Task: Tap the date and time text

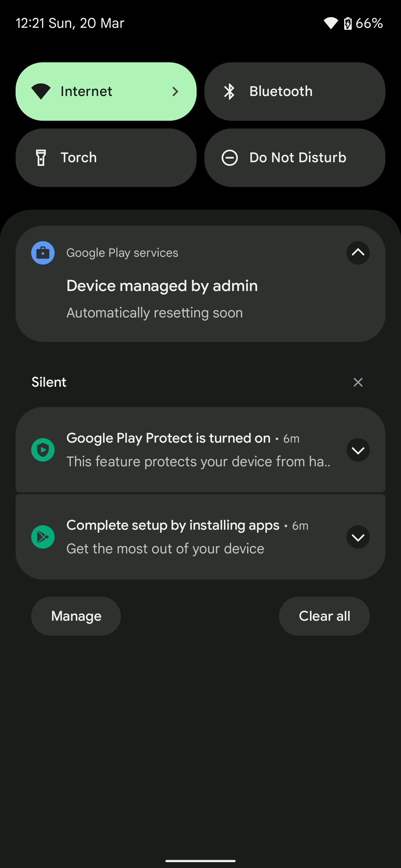Action: pyautogui.click(x=70, y=23)
